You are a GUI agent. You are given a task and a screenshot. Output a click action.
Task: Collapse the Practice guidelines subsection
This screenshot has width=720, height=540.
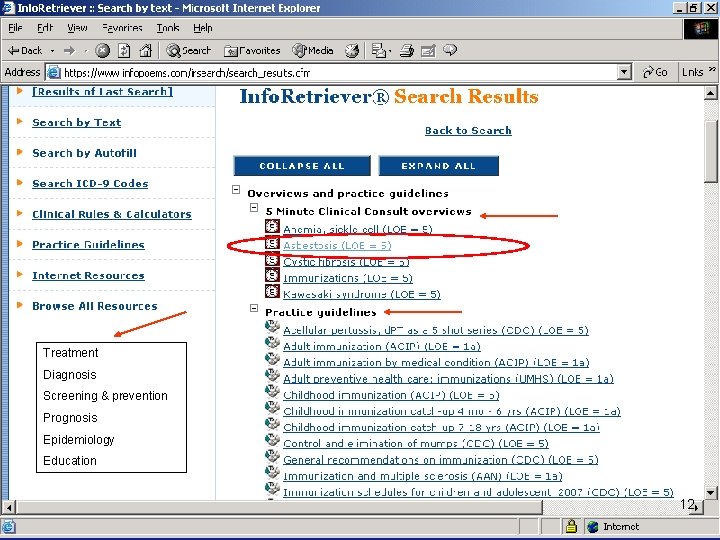click(254, 308)
